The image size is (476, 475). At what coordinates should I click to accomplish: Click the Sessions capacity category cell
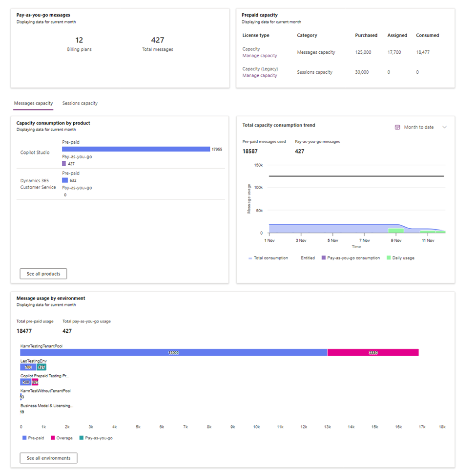(x=314, y=72)
